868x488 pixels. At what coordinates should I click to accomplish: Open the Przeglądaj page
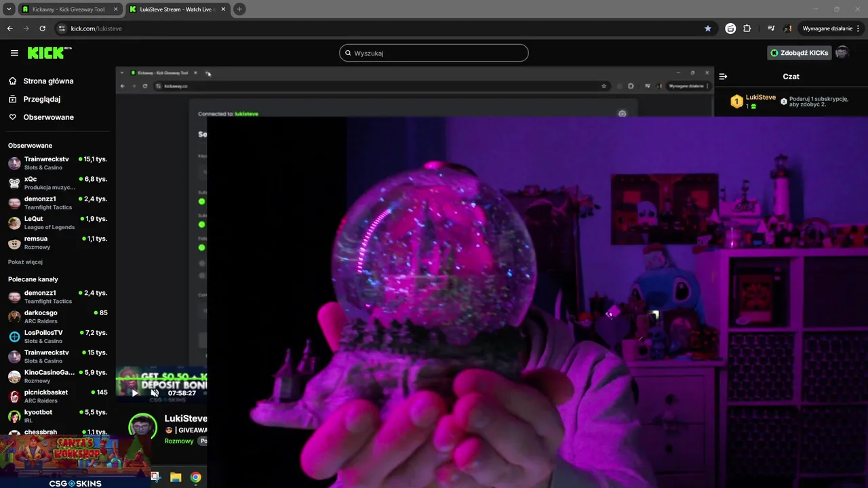(42, 99)
